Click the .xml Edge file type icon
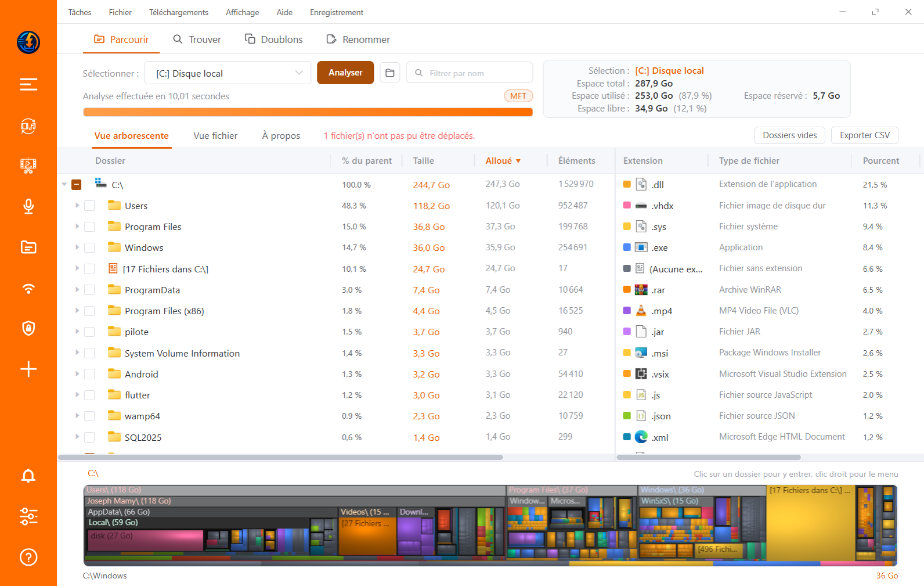The height and width of the screenshot is (586, 924). (641, 437)
